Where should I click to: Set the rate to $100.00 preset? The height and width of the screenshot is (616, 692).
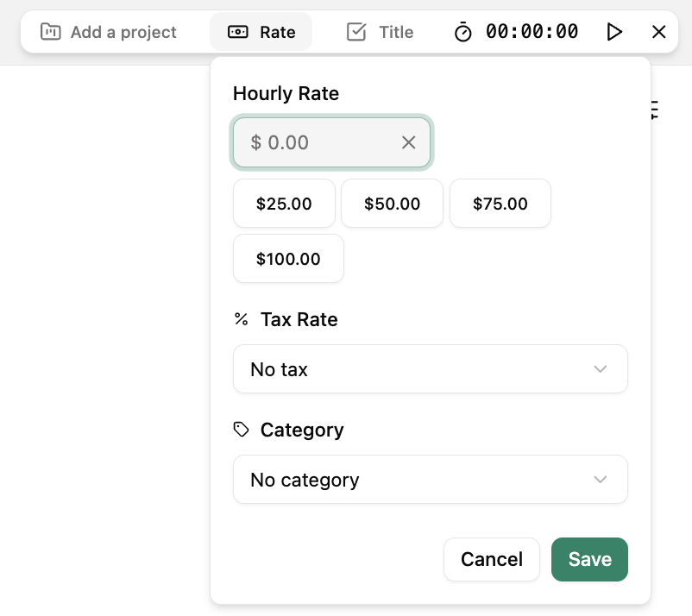[288, 259]
